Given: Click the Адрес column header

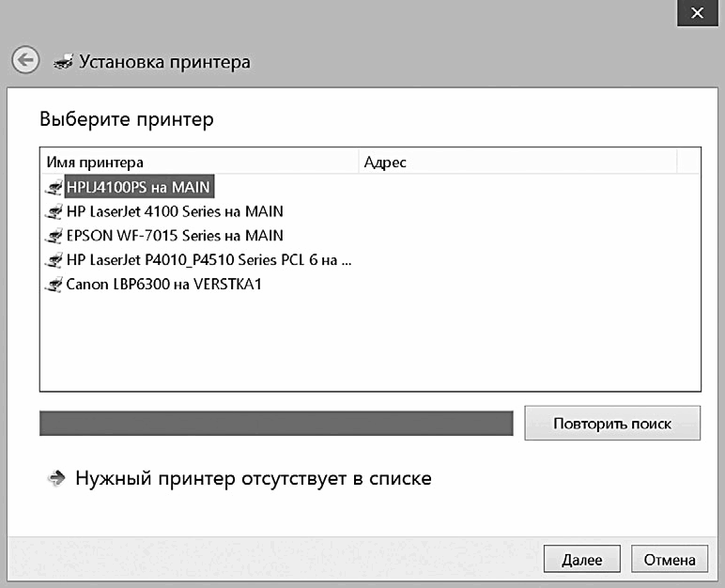Looking at the screenshot, I should click(x=517, y=162).
